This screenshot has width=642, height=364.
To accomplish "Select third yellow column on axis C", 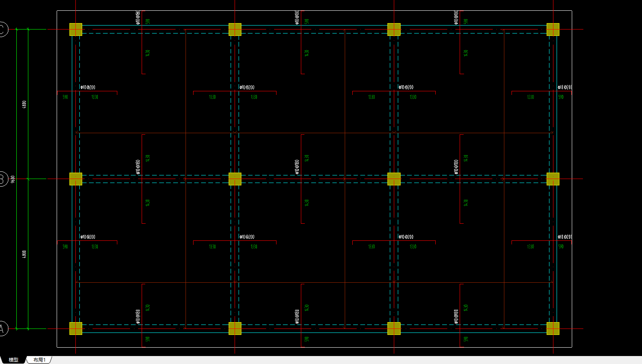I will 394,30.
